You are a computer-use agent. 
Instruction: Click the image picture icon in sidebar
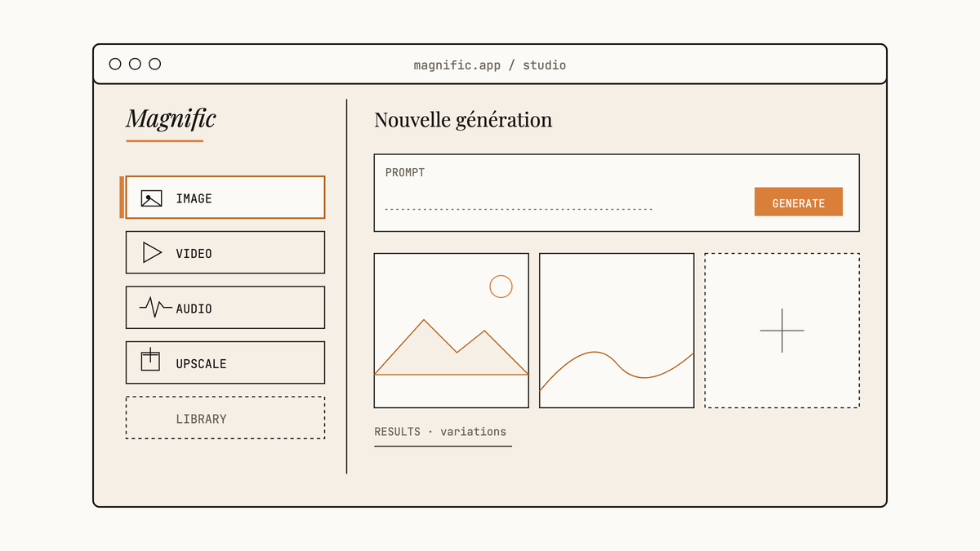(x=151, y=198)
